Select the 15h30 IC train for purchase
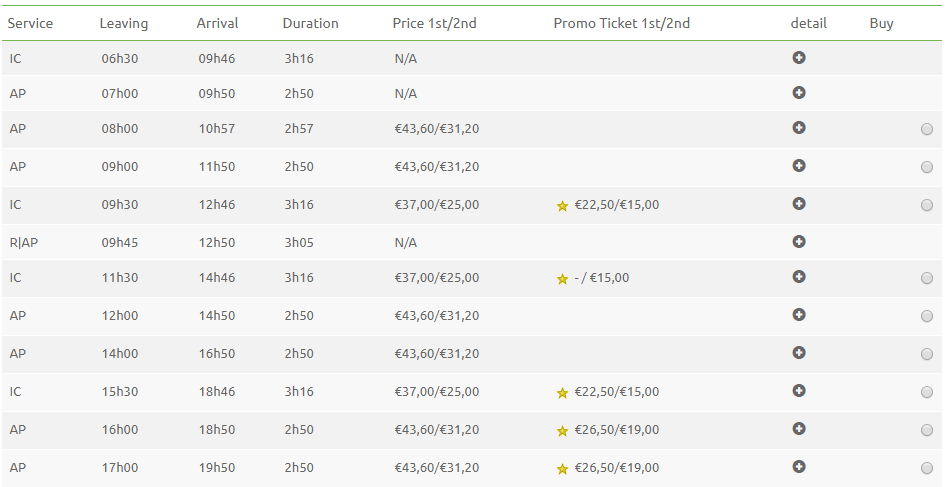 click(x=927, y=392)
